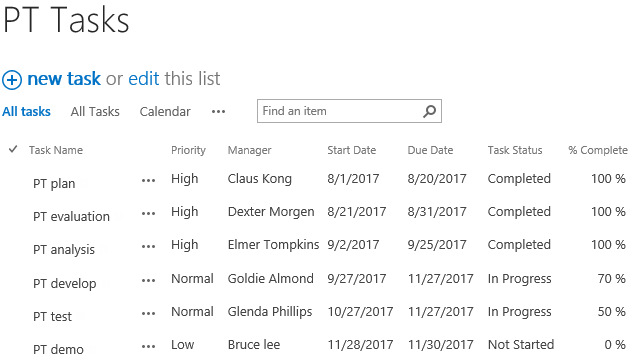
Task: Open the PT develop task link
Action: click(64, 283)
